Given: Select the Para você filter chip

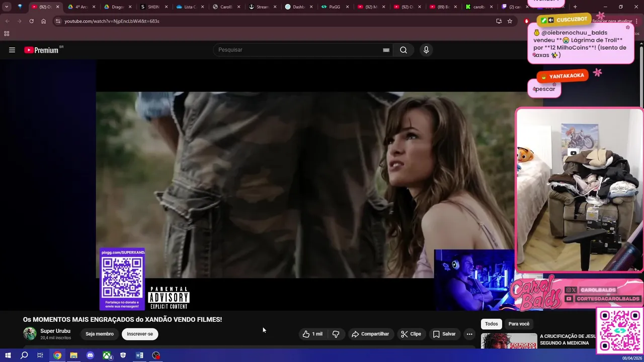Looking at the screenshot, I should (519, 324).
